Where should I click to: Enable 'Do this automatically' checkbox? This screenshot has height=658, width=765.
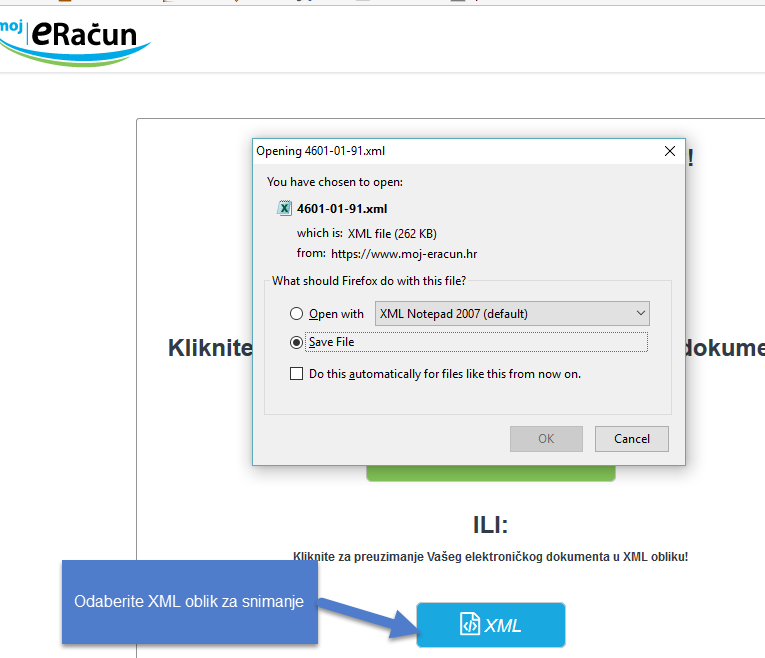(296, 374)
